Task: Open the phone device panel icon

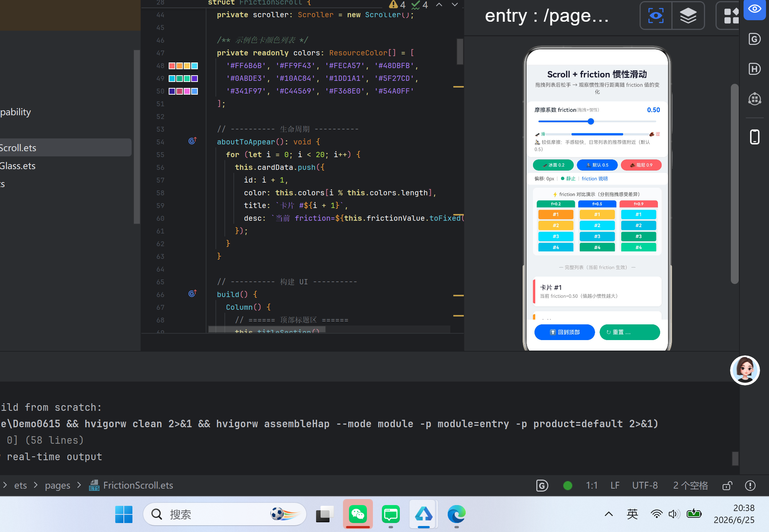Action: click(754, 137)
